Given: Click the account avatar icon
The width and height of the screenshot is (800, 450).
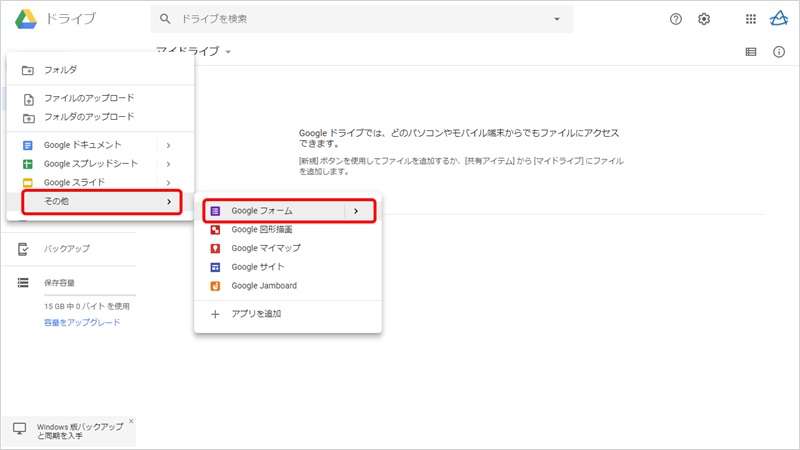Looking at the screenshot, I should click(779, 18).
